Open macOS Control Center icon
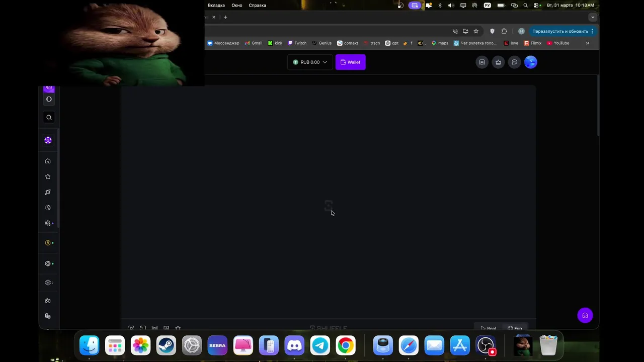This screenshot has width=644, height=362. [x=537, y=5]
